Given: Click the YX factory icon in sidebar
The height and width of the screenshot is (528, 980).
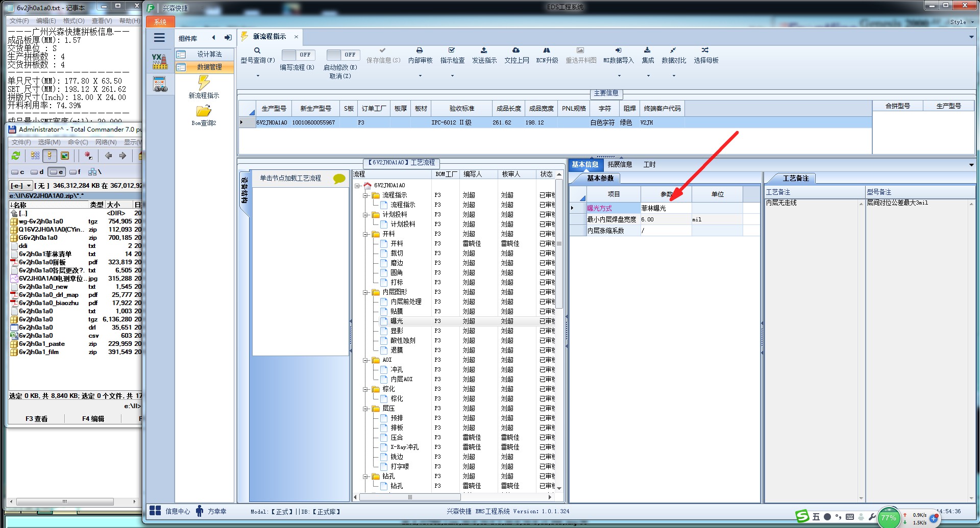Looking at the screenshot, I should pos(160,61).
